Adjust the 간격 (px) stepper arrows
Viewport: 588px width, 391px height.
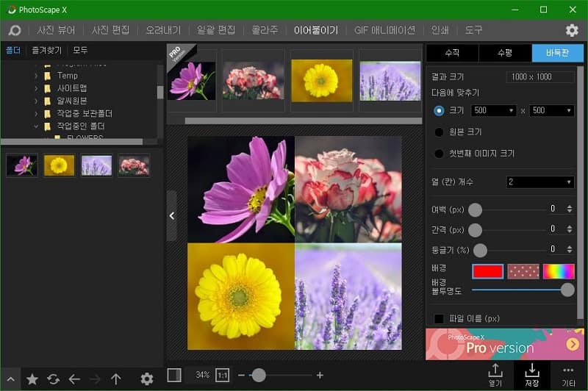570,229
